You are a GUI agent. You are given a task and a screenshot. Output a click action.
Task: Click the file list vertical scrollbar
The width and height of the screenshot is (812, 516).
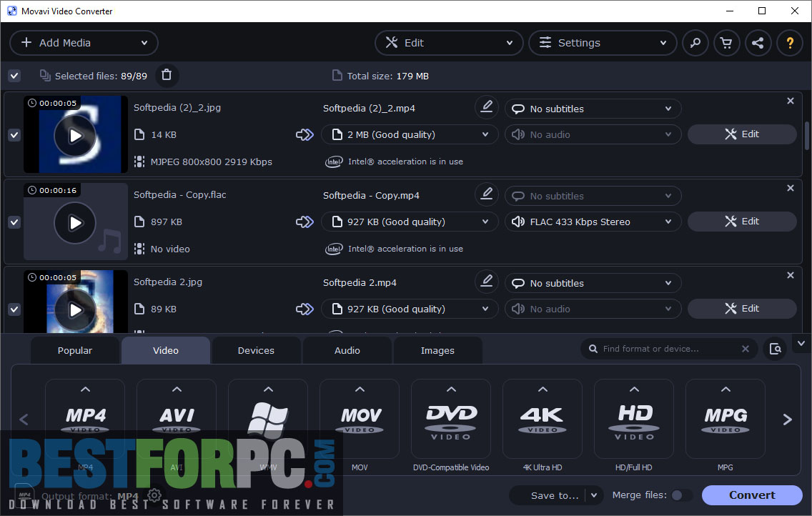coord(806,136)
